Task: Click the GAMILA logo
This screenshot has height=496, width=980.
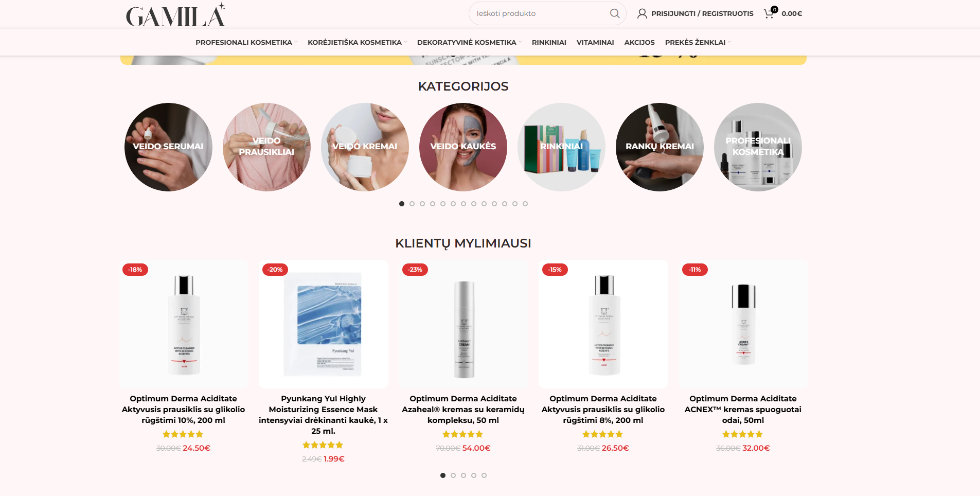Action: [175, 15]
